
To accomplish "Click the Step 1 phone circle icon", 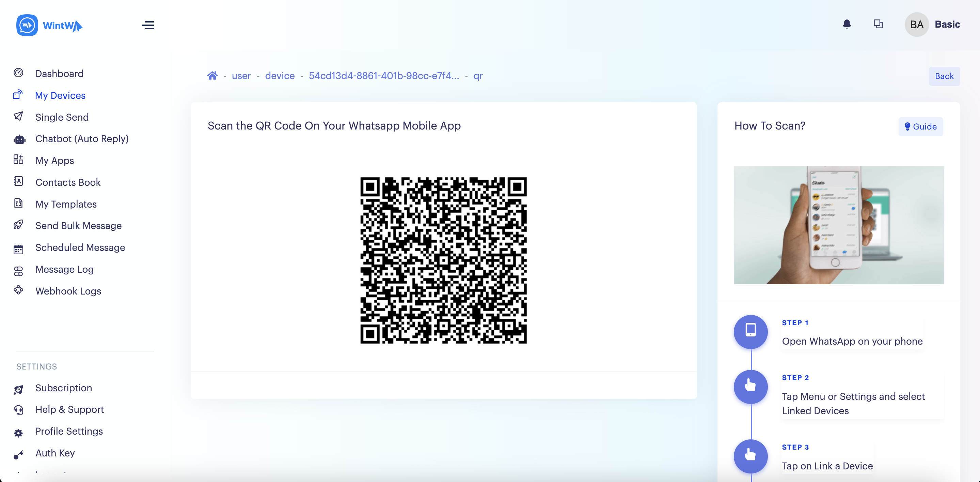I will 750,331.
